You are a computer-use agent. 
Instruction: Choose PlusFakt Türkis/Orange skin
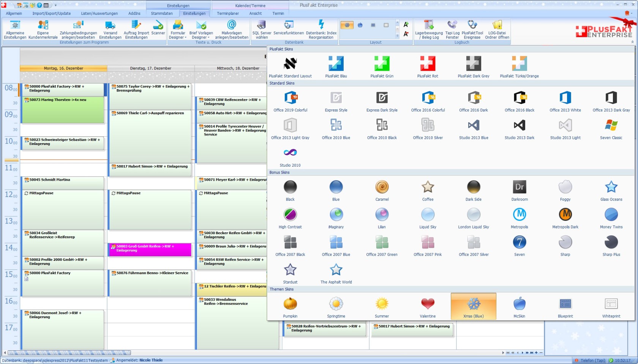[x=520, y=66]
